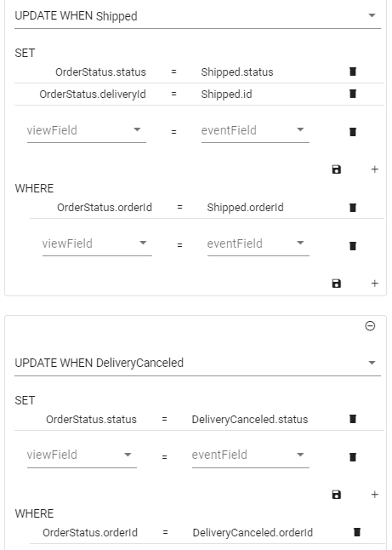Open the eventField dropdown in the DeliveryCanceled SET section

(x=251, y=455)
